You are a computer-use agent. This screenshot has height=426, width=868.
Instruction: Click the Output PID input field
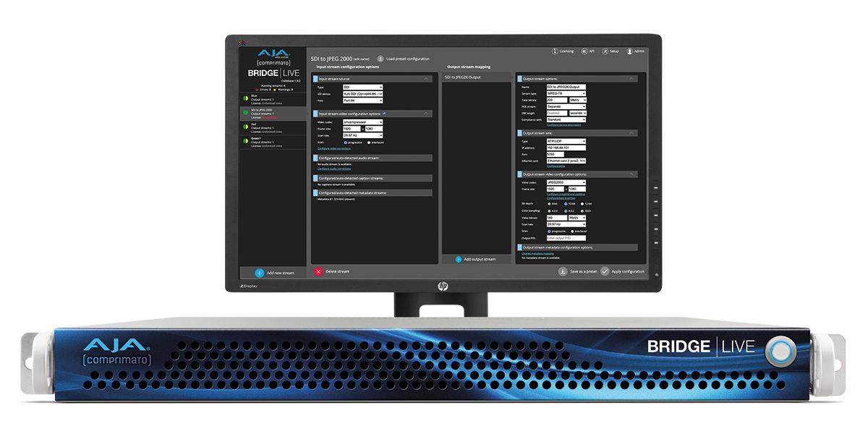[566, 238]
